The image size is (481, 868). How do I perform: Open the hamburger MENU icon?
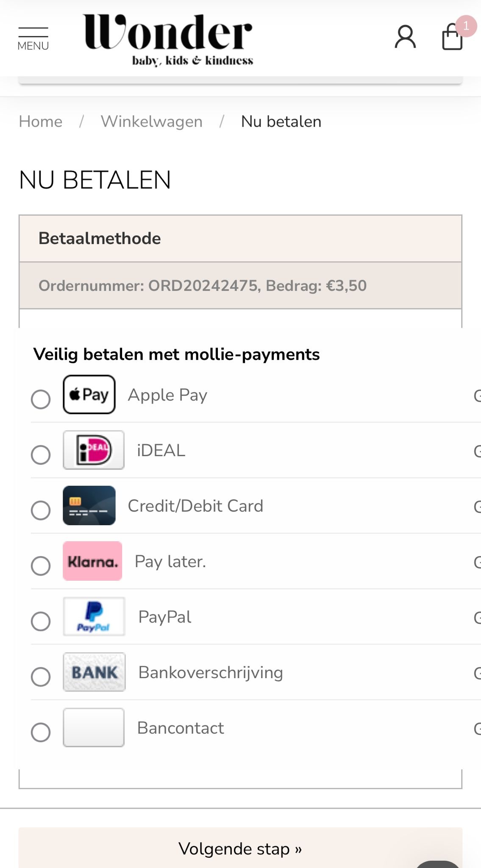pos(33,39)
